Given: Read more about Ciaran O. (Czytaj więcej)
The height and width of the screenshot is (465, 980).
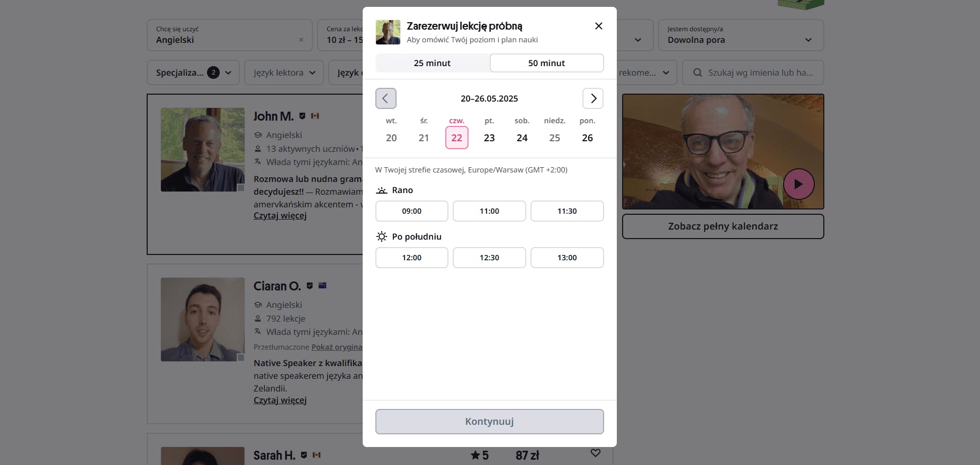Looking at the screenshot, I should coord(280,400).
